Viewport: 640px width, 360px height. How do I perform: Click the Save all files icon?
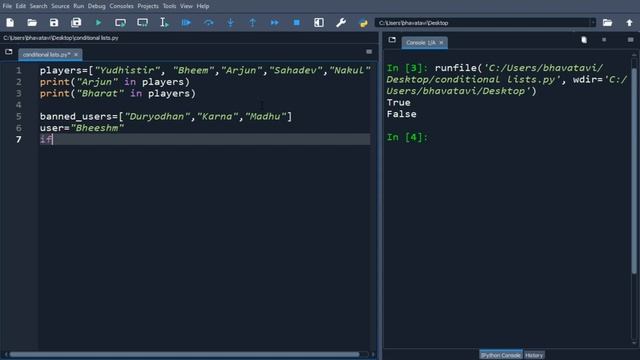coord(76,23)
